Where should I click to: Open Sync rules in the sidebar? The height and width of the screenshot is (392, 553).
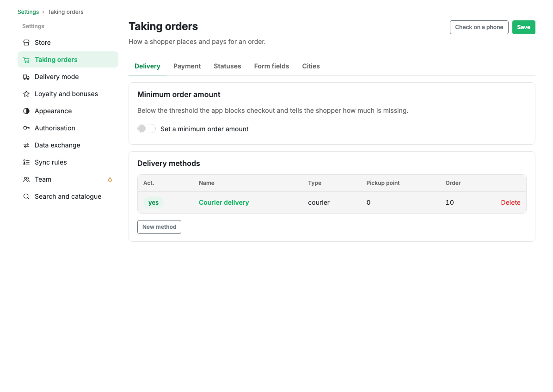pos(68,163)
